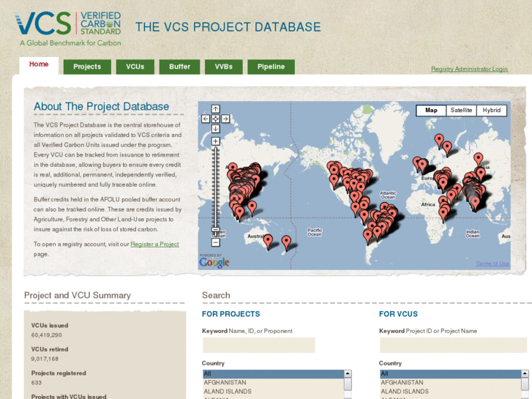532x399 pixels.
Task: Select AFGHANISTAN in Projects country list
Action: click(274, 382)
